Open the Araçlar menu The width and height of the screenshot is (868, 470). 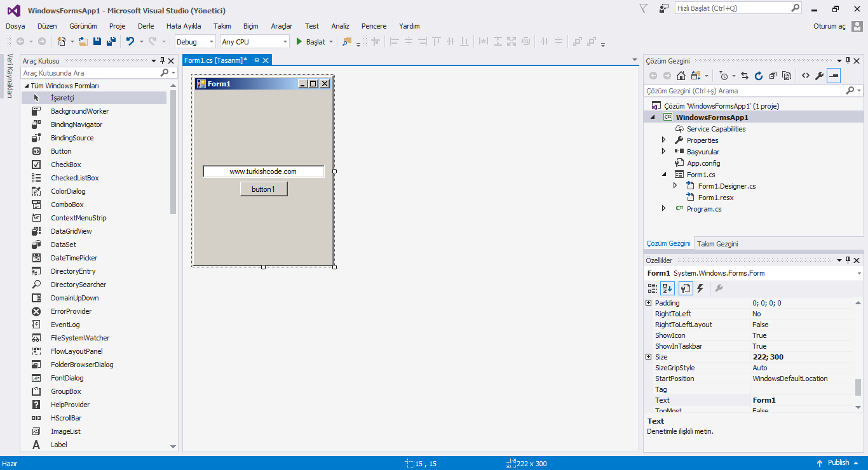pyautogui.click(x=281, y=26)
